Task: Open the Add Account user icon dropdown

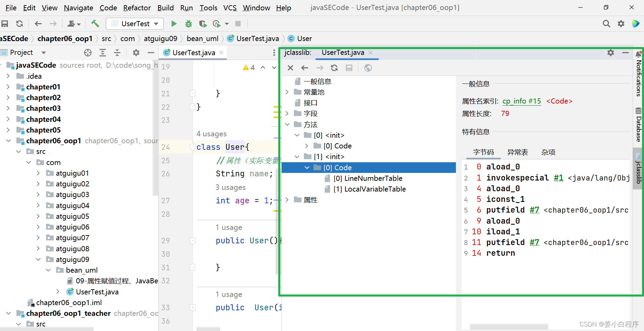Action: (74, 23)
